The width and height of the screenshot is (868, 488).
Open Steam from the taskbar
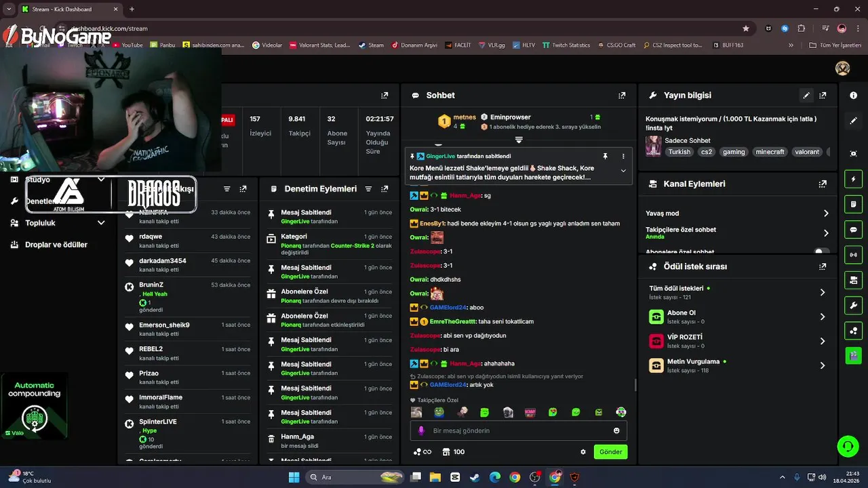click(475, 477)
